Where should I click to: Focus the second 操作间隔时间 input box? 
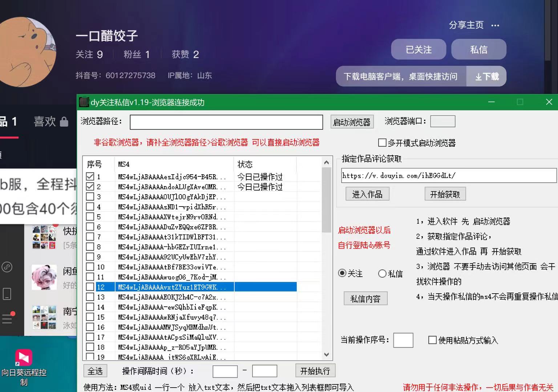(264, 371)
